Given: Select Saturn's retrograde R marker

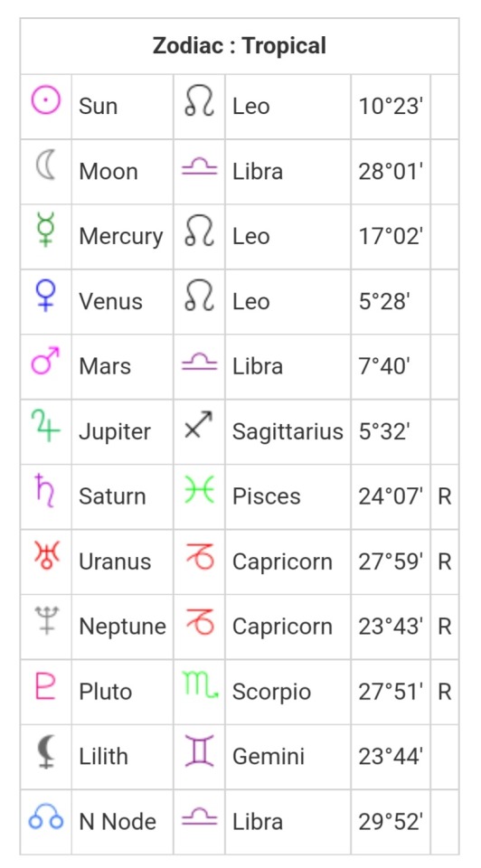Looking at the screenshot, I should [445, 496].
